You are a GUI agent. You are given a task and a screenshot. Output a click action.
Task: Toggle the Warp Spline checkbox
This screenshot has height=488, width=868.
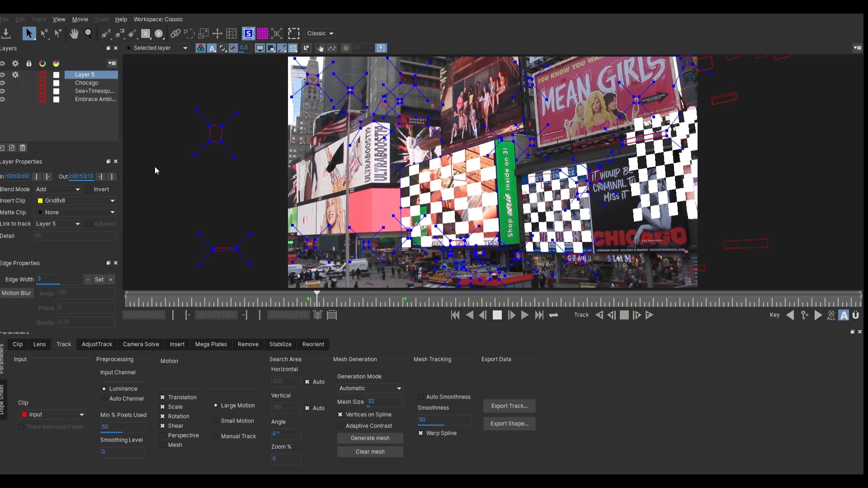[420, 433]
